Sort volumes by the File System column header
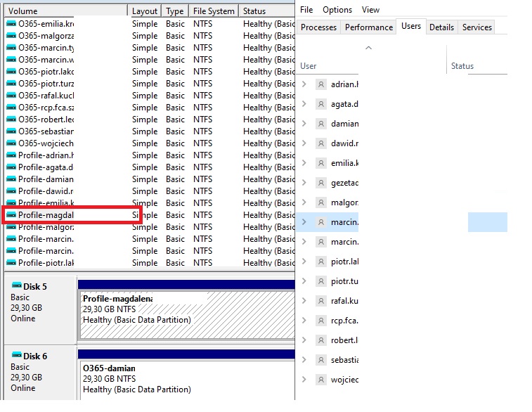 click(x=214, y=11)
